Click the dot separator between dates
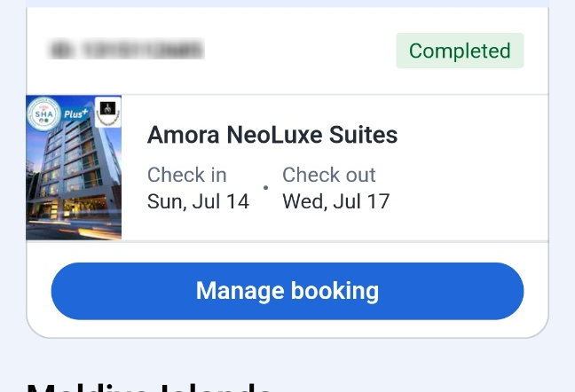Screen dimensions: 575x392 tap(266, 187)
